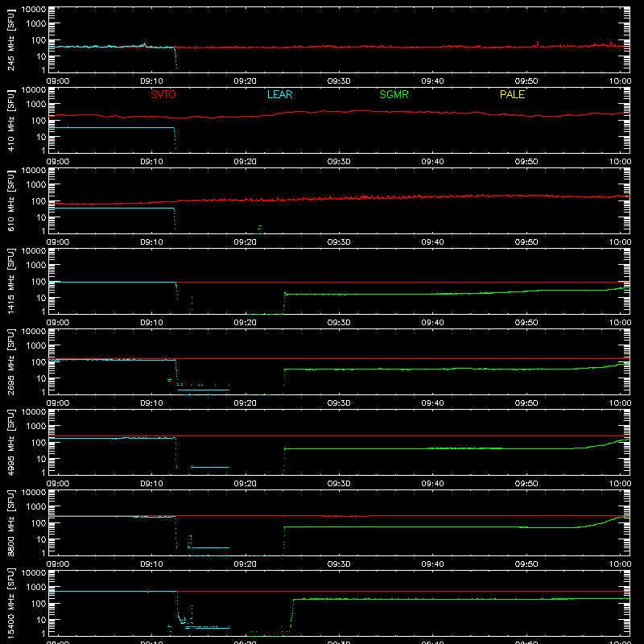Click 10000 tick value on 245 MHz axis

(x=34, y=10)
